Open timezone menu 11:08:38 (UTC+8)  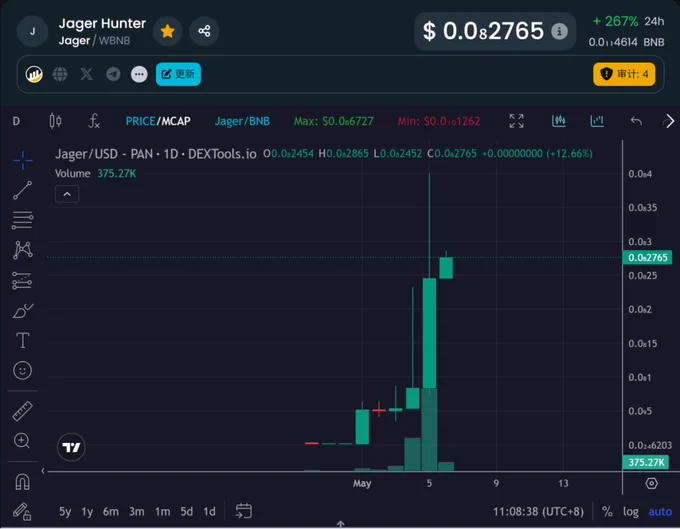(538, 512)
